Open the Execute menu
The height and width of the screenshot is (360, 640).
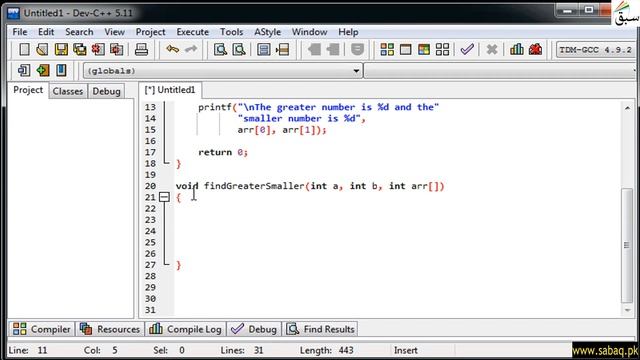(193, 32)
